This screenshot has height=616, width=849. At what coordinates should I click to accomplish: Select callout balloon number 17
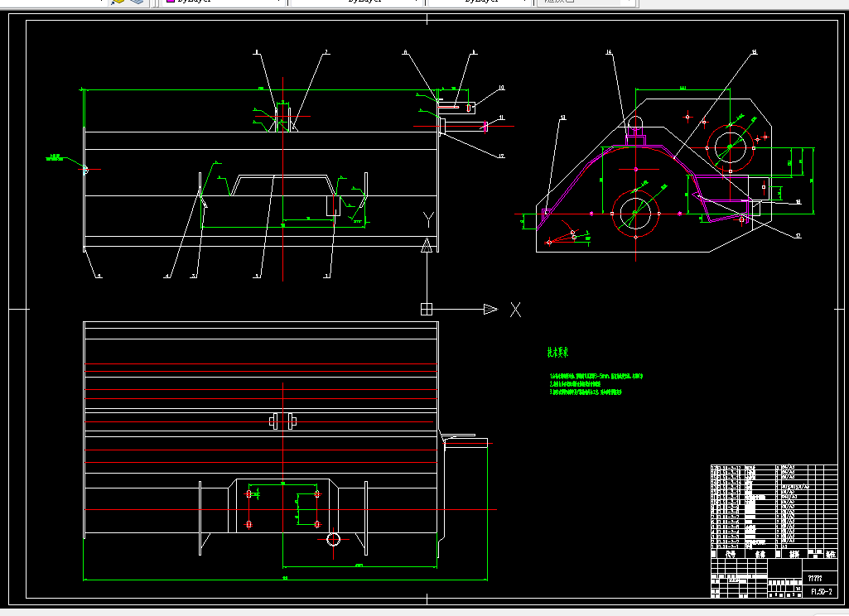(x=798, y=236)
